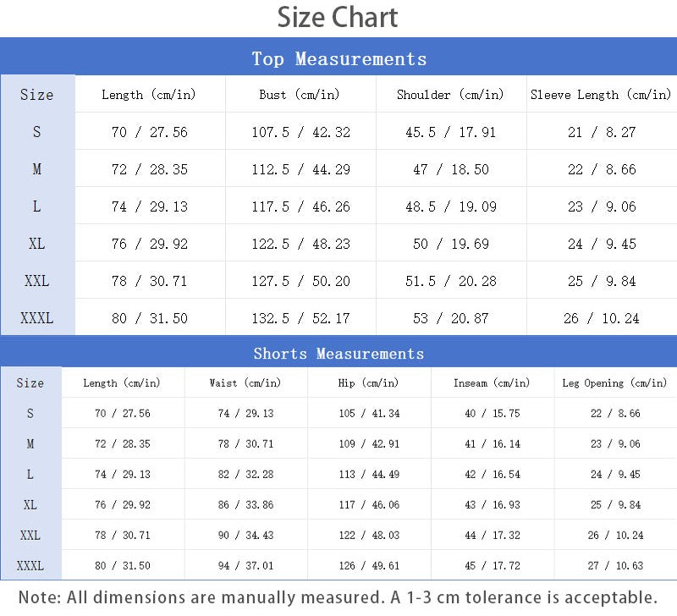677x616 pixels.
Task: Click the waist value 82 / 32.28
Action: [x=245, y=475]
